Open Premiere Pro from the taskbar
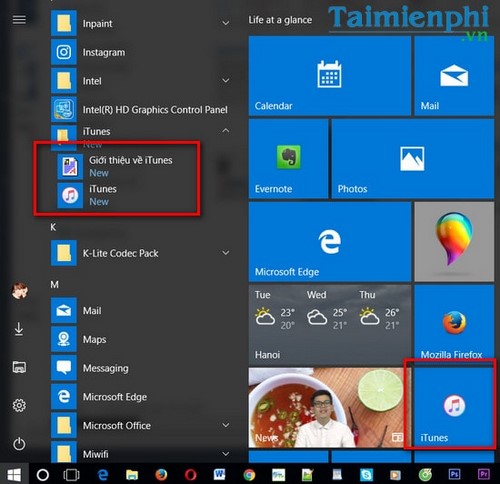This screenshot has height=484, width=500. point(484,474)
